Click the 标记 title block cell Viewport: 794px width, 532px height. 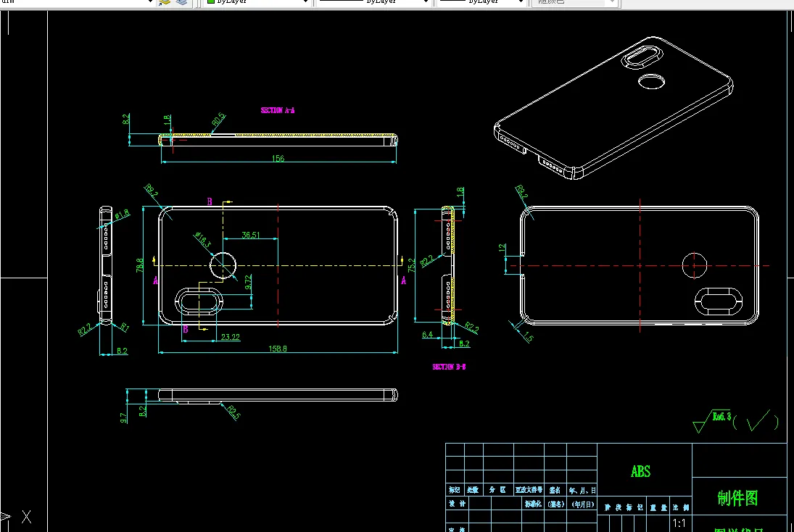[454, 490]
